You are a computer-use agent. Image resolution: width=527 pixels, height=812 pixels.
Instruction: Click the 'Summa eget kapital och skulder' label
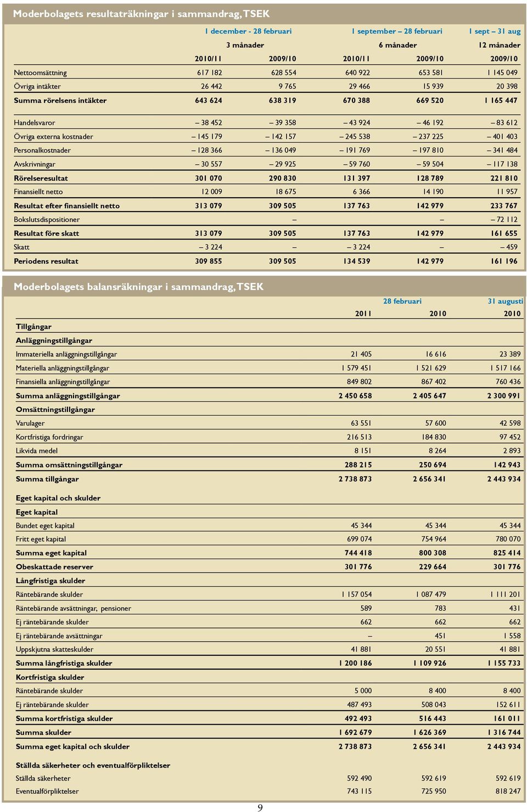[72, 747]
